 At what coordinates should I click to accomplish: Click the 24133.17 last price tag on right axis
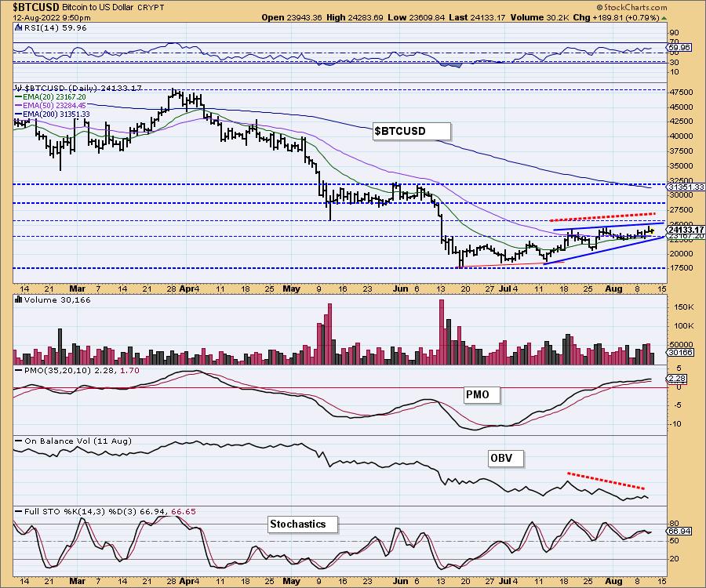point(686,230)
